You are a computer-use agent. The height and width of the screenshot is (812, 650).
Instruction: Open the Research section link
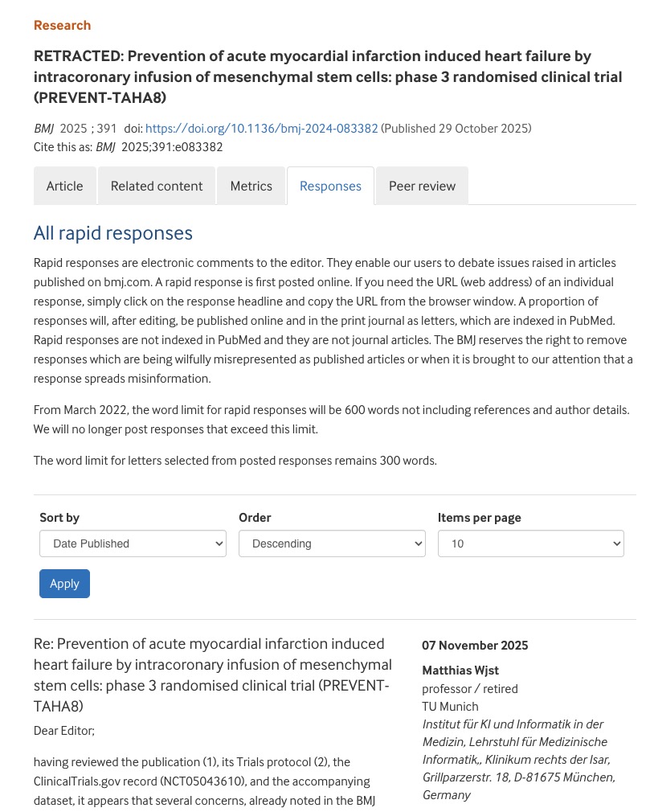click(x=62, y=25)
